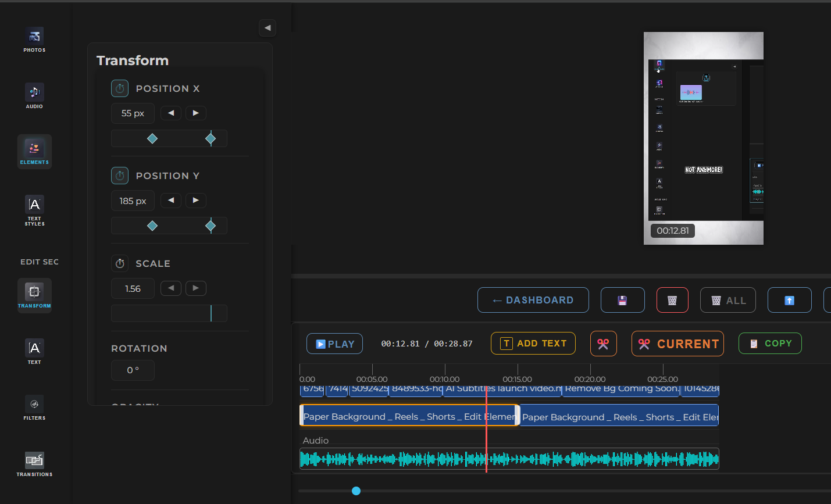This screenshot has height=504, width=831.
Task: Jump to 00:25.00 on timeline ruler
Action: coord(663,380)
